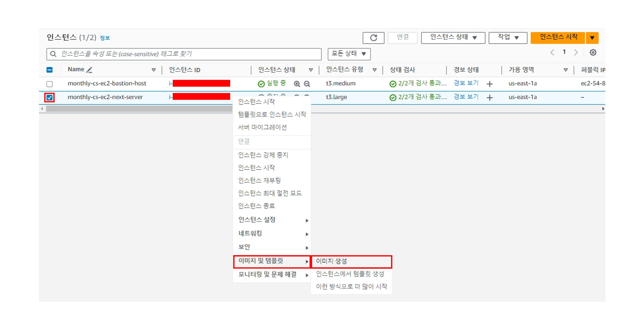This screenshot has width=644, height=330.
Task: Check the monthly-cs-ec2-bastion-host row checkbox
Action: (49, 84)
